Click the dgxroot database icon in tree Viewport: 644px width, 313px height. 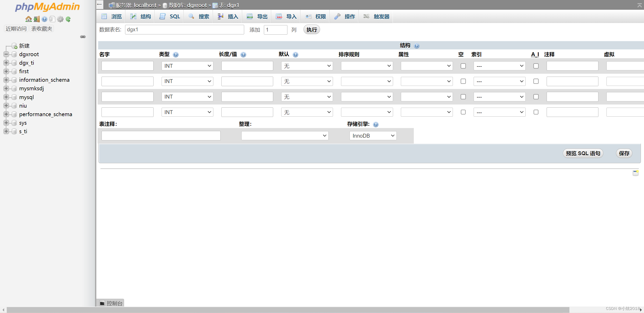click(15, 54)
